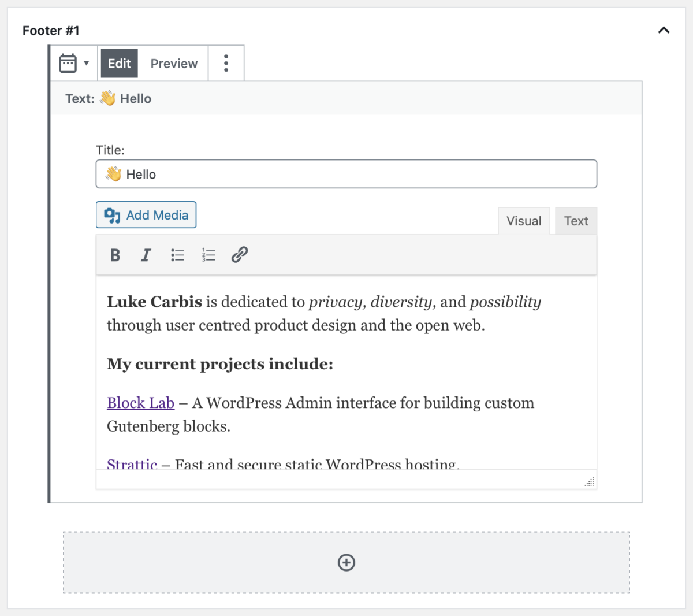
Task: Expand the calendar dropdown arrow
Action: tap(85, 64)
